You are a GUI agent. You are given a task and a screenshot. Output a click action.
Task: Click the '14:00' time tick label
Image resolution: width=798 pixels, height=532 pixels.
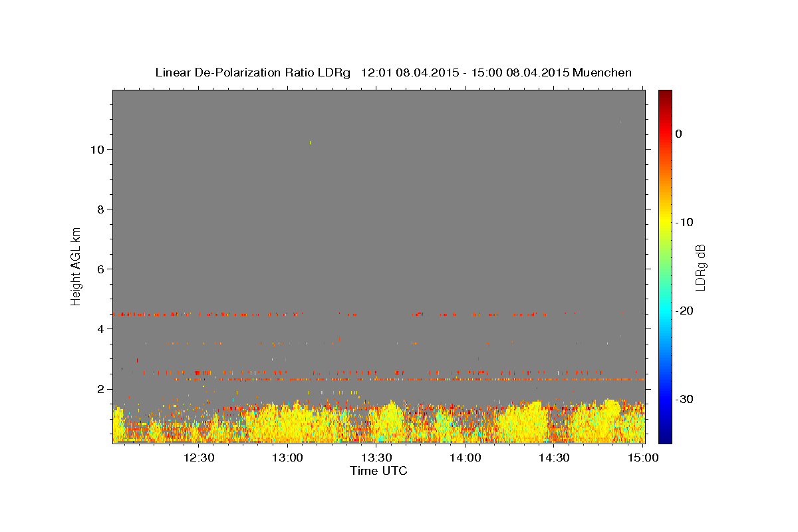pos(465,458)
